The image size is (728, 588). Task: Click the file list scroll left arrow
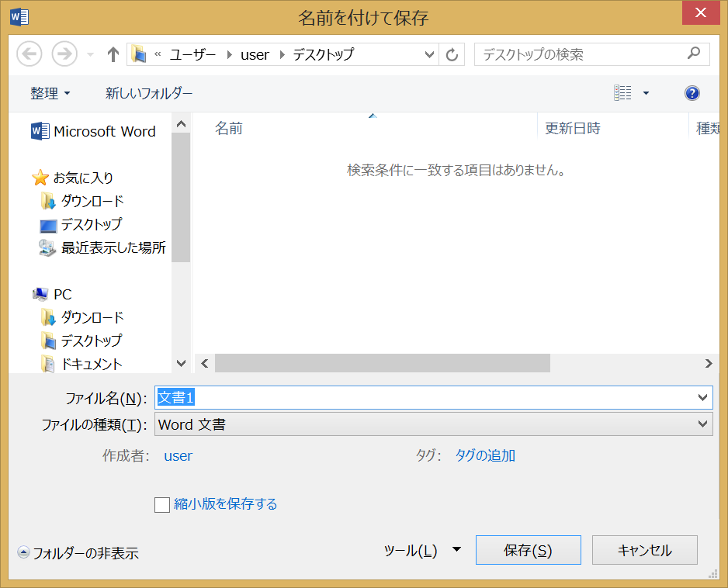click(205, 363)
